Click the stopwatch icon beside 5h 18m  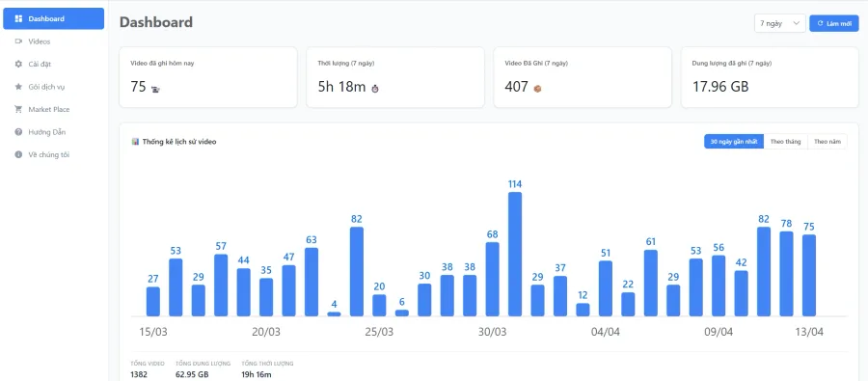coord(375,88)
